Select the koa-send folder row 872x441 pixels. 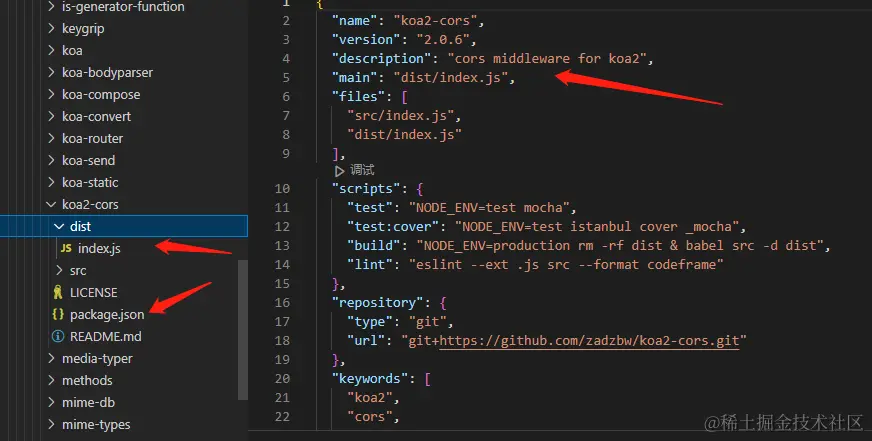[123, 161]
